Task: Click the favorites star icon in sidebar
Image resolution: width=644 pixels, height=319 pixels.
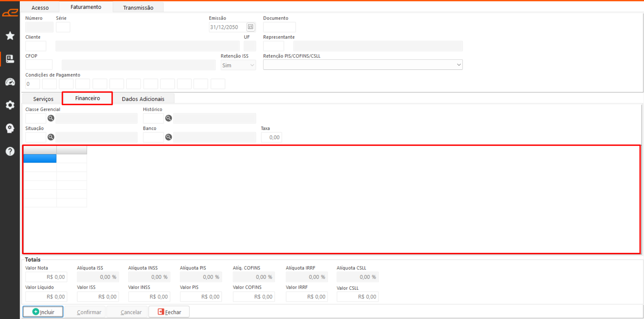Action: point(10,36)
